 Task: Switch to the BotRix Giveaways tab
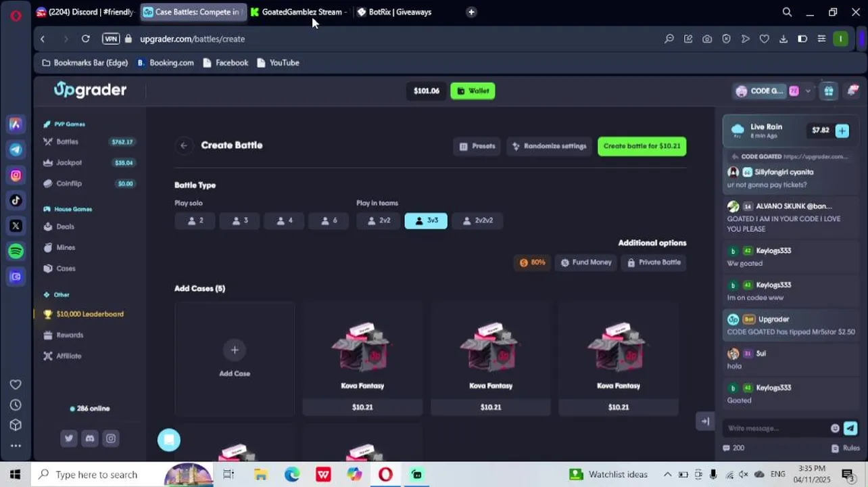pos(406,12)
